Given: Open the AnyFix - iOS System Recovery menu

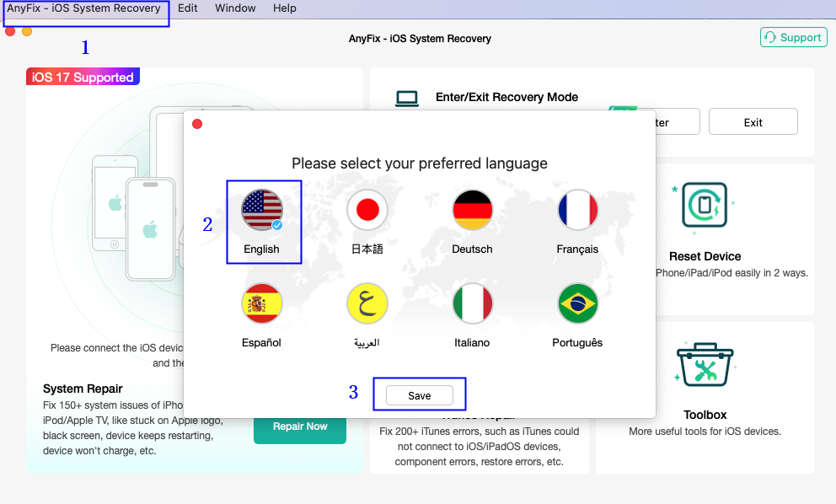Looking at the screenshot, I should [83, 8].
